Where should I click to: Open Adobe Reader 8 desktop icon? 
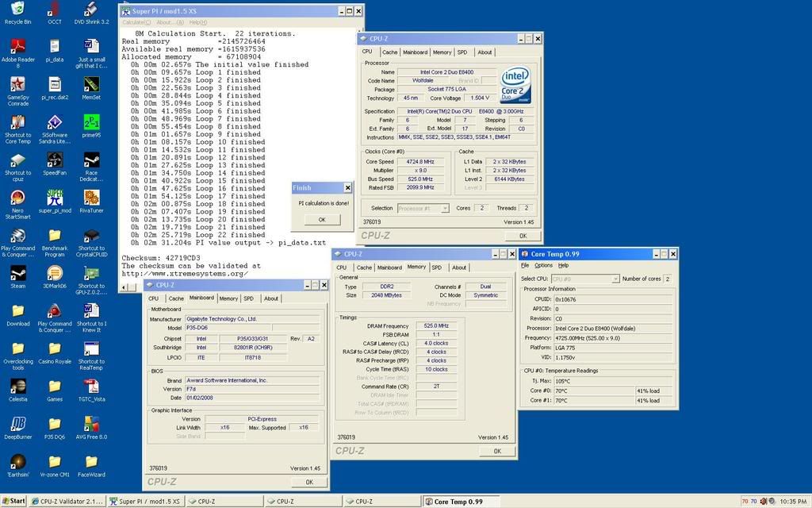pos(17,48)
